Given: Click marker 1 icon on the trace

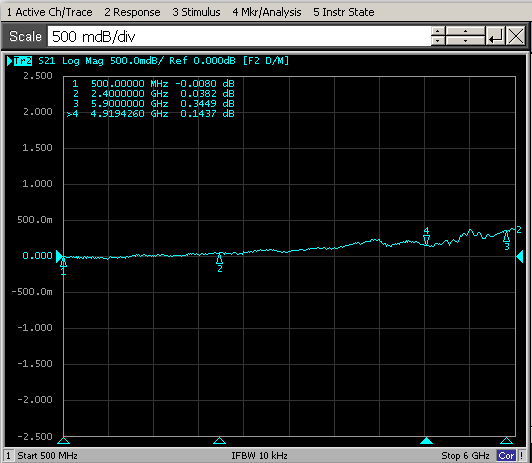Looking at the screenshot, I should click(x=63, y=266).
